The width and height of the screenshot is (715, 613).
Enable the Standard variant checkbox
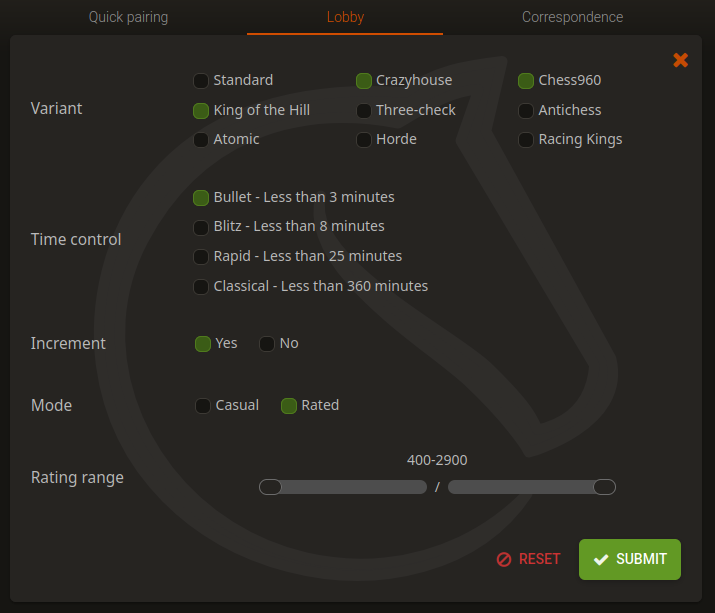[201, 81]
